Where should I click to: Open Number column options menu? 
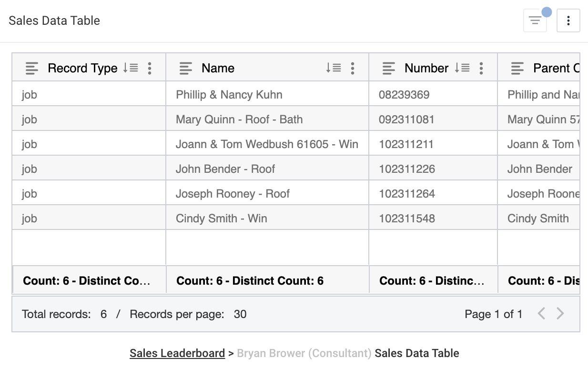pyautogui.click(x=481, y=68)
